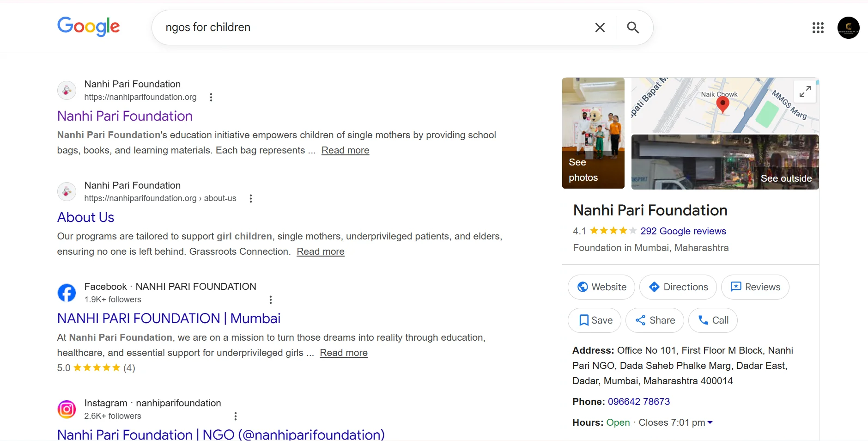Click the Website button
Screen dimensions: 868x441
tap(601, 287)
